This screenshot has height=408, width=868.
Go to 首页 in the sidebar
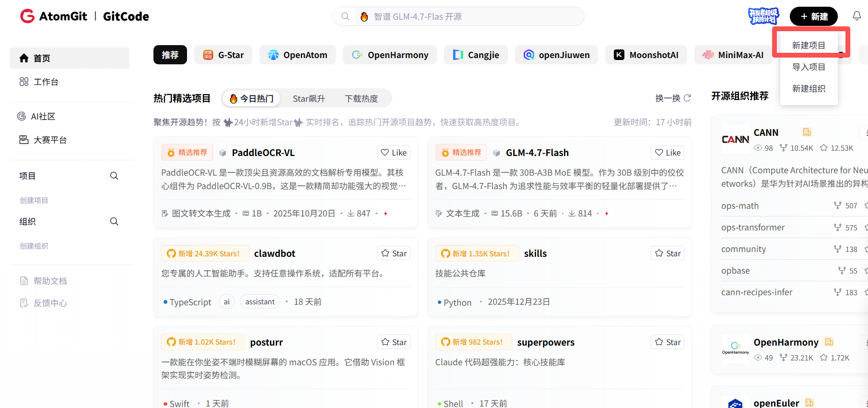coord(70,58)
